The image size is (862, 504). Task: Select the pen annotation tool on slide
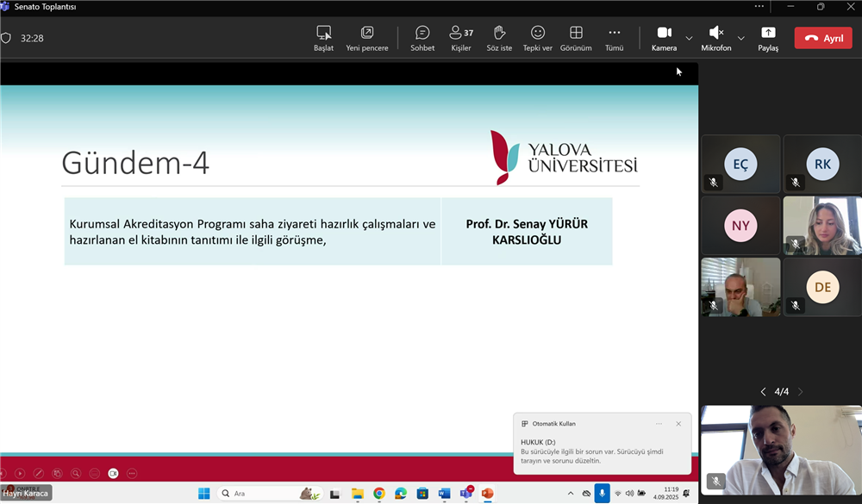39,473
